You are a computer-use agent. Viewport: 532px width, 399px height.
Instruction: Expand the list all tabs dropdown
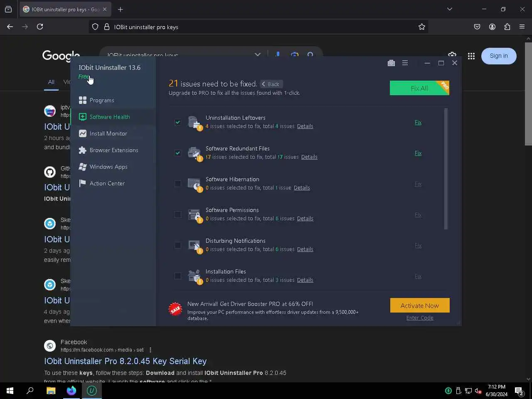click(449, 9)
